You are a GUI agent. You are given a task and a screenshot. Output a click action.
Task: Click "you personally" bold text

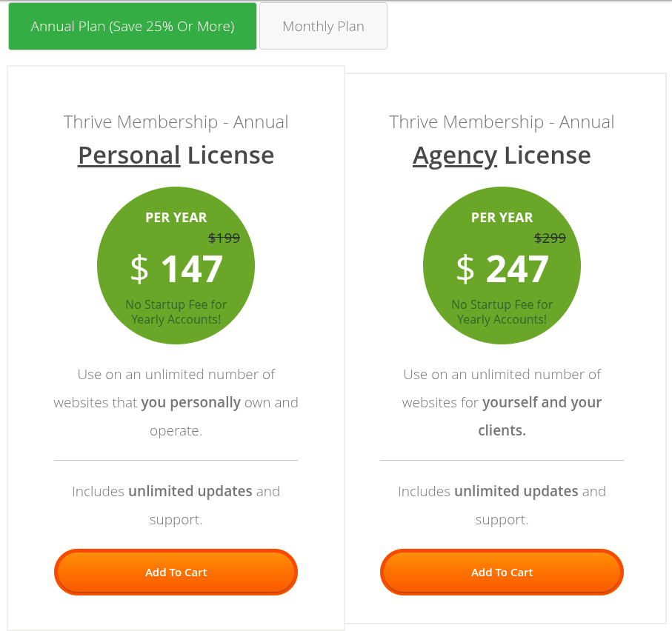tap(190, 403)
